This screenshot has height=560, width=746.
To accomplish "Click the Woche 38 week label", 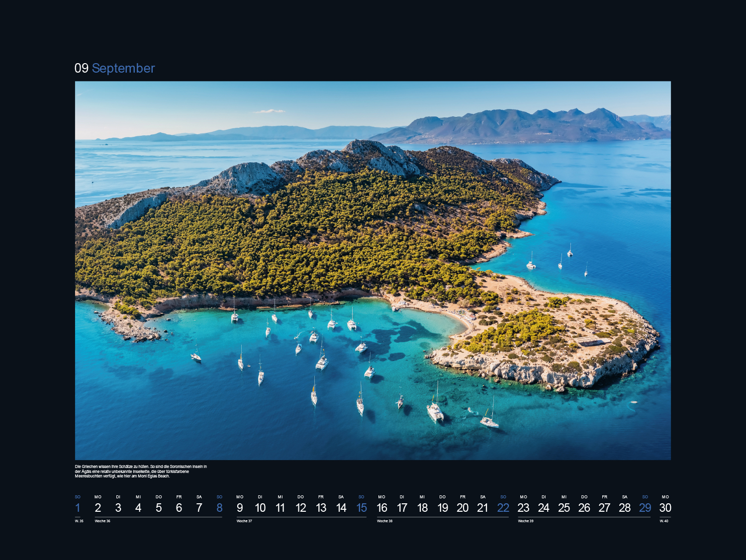I will [x=384, y=521].
